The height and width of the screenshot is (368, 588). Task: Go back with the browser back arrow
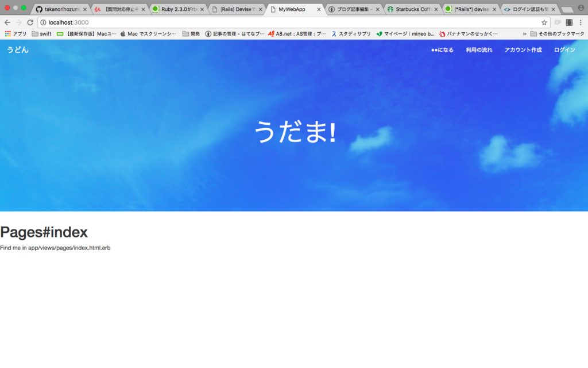7,22
